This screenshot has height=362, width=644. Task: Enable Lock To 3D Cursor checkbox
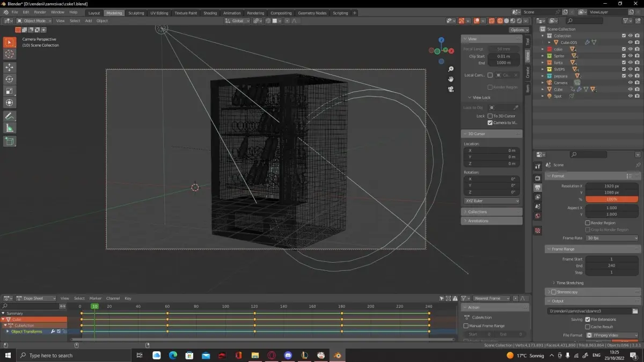point(489,116)
